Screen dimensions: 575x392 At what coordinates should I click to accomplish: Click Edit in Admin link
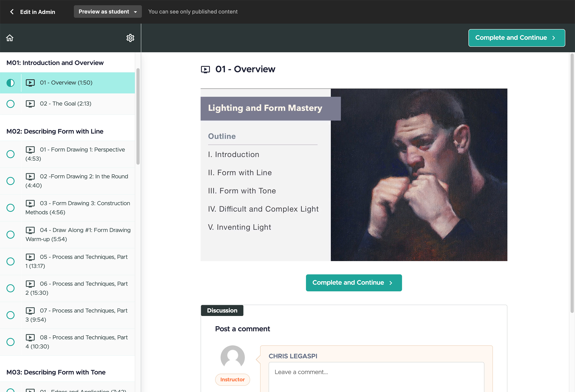38,12
